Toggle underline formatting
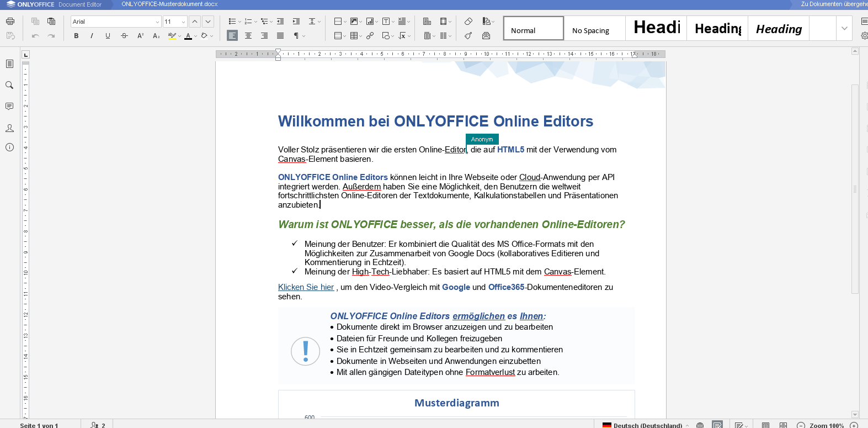The height and width of the screenshot is (428, 868). [x=108, y=36]
